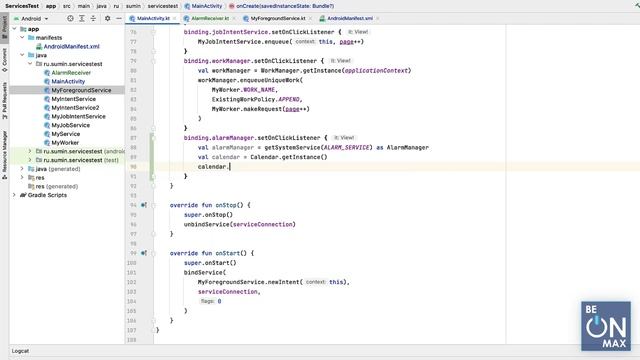Expand Gradle Scripts node
This screenshot has height=360, width=640.
[15, 195]
